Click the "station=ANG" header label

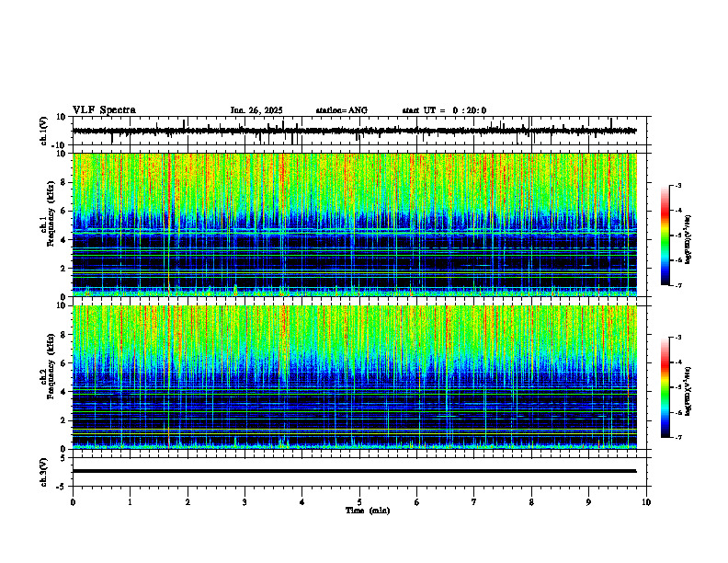coord(342,110)
